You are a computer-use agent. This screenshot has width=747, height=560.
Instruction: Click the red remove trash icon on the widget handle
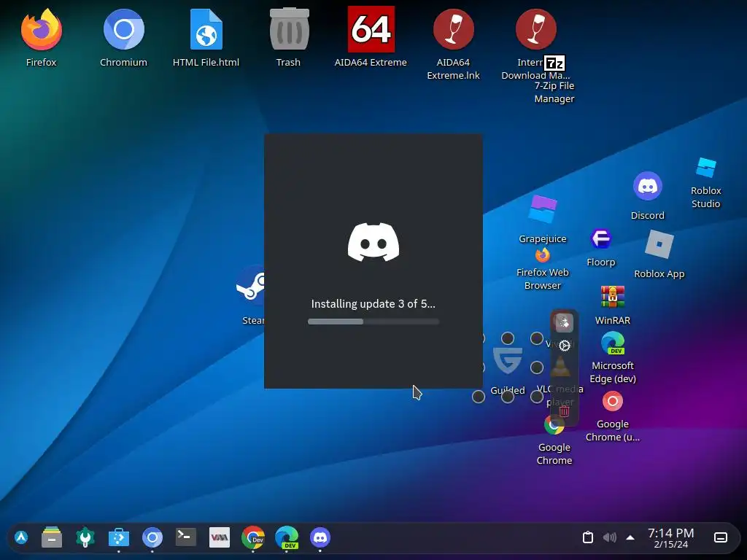(565, 411)
